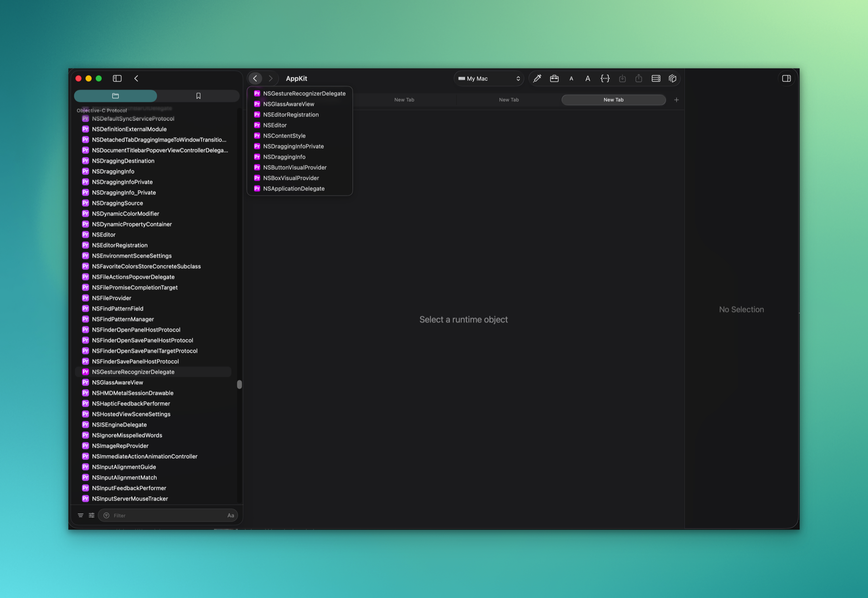Image resolution: width=868 pixels, height=598 pixels.
Task: Choose NSContentStyle in history popup
Action: click(x=299, y=136)
